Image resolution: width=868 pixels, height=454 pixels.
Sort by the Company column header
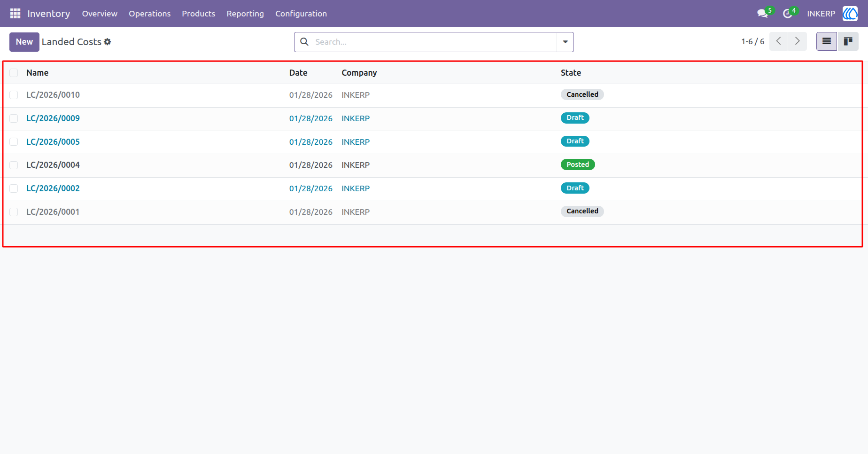click(x=359, y=73)
